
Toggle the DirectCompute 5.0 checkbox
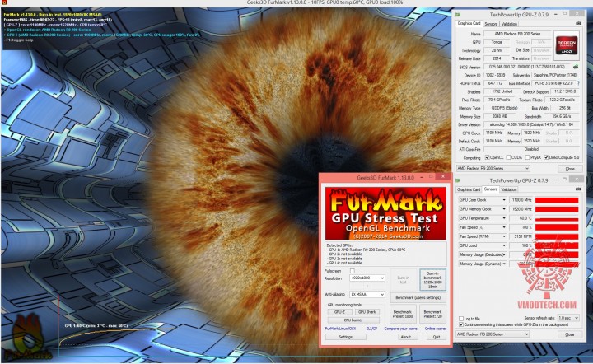[x=546, y=157]
